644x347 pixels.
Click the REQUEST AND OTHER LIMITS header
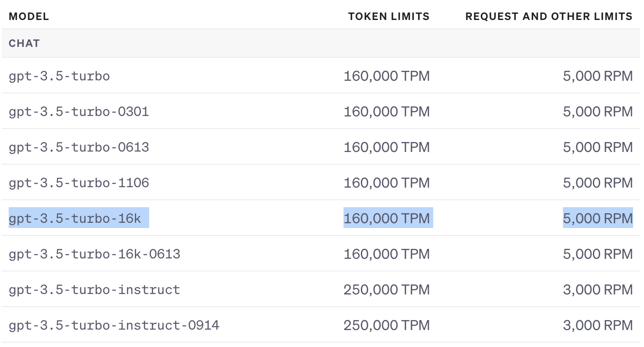pyautogui.click(x=549, y=17)
